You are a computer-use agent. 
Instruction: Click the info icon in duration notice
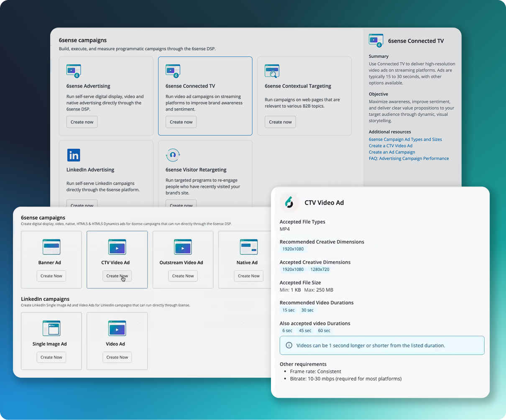click(x=289, y=346)
